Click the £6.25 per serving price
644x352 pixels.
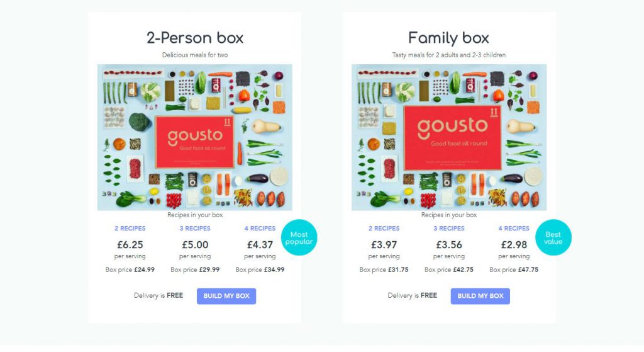coord(130,245)
